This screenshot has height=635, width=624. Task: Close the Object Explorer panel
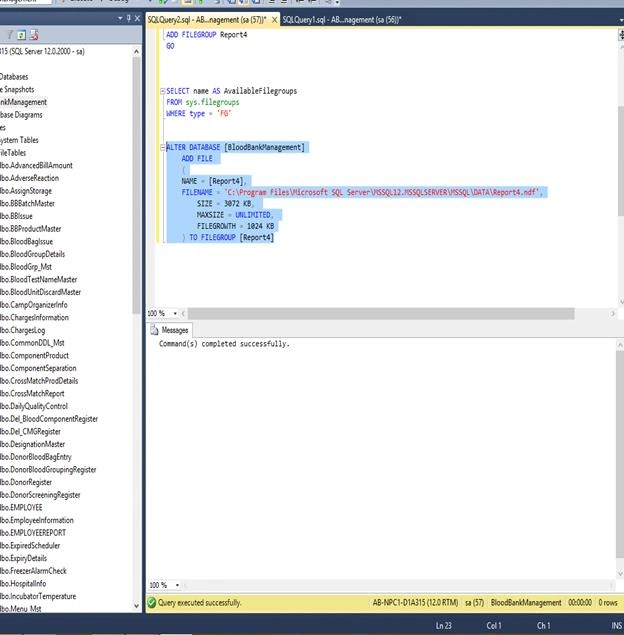(x=137, y=18)
